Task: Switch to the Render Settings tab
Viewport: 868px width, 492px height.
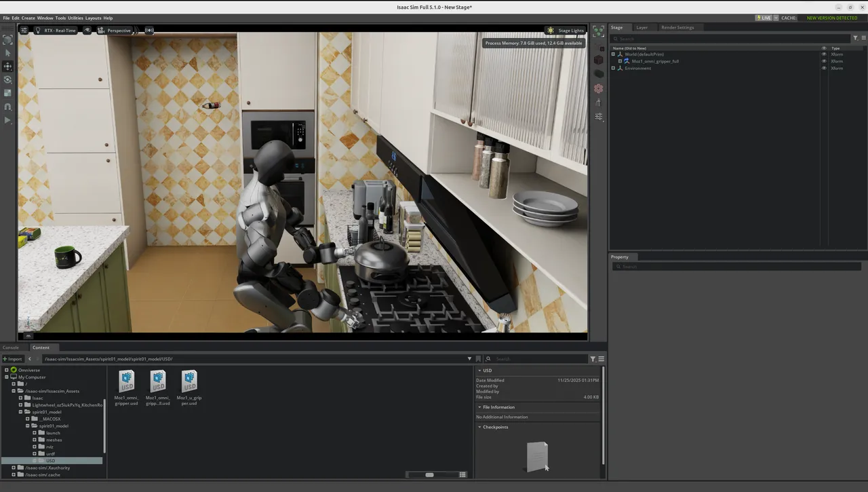Action: [x=677, y=27]
